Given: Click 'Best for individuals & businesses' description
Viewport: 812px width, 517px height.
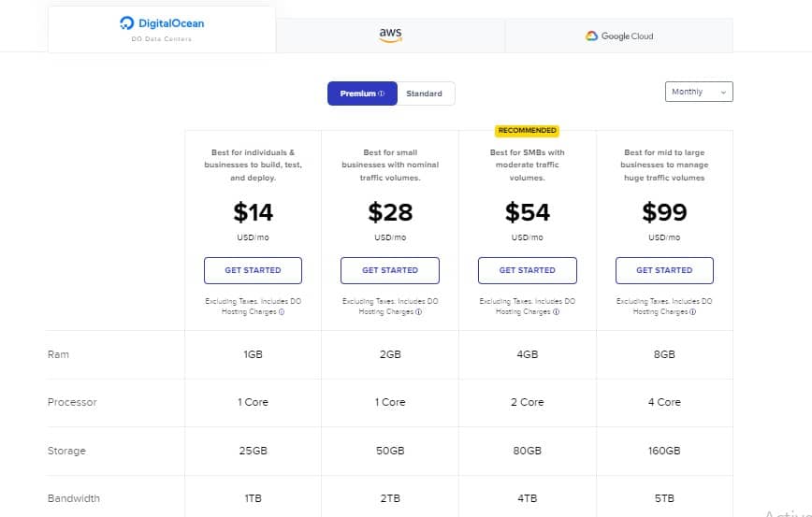Looking at the screenshot, I should [x=253, y=165].
